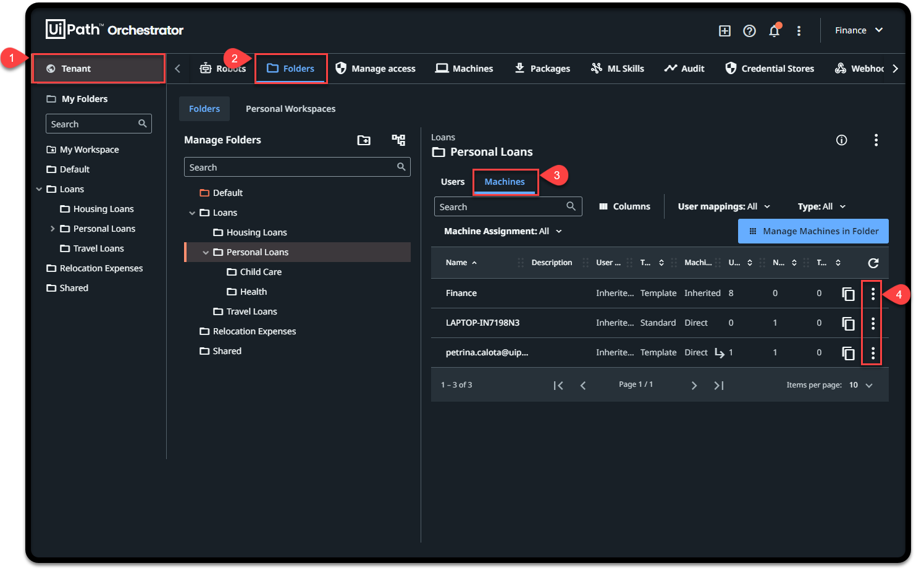
Task: Click the machines Search field
Action: click(x=508, y=206)
